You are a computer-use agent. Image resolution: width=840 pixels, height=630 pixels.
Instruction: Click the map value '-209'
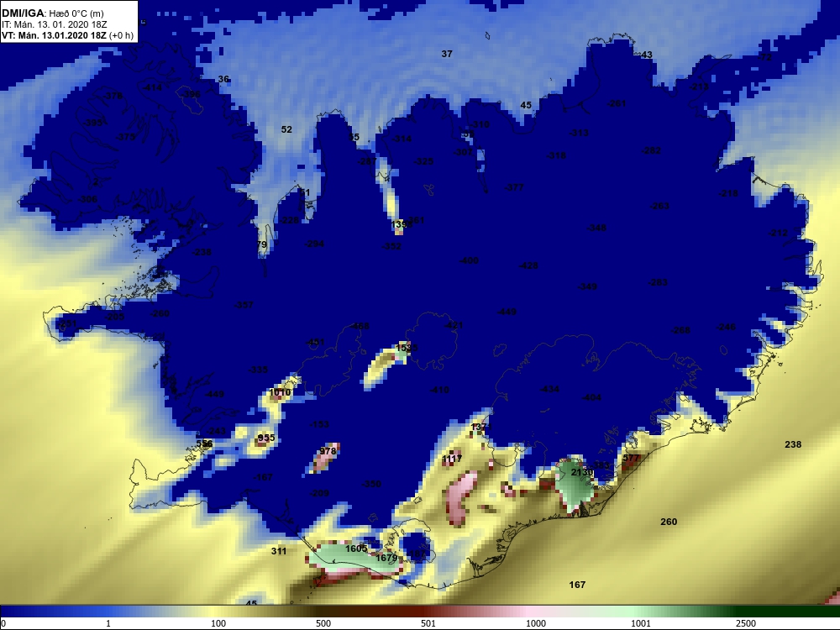coord(319,493)
